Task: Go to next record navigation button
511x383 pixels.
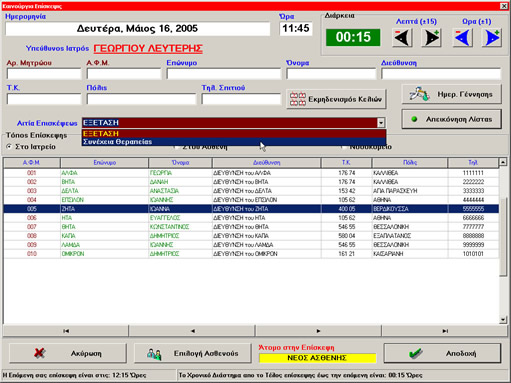Action: [x=318, y=331]
